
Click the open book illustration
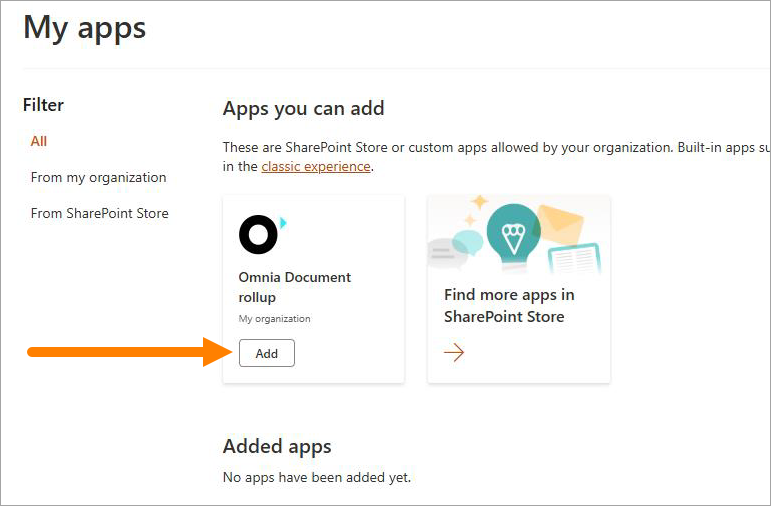click(x=574, y=259)
